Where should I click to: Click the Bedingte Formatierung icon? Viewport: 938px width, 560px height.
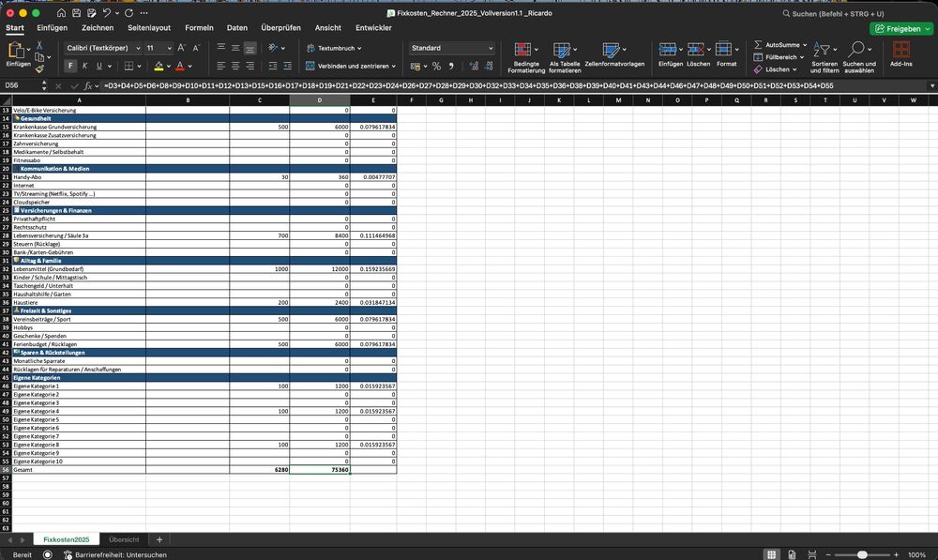pos(522,50)
